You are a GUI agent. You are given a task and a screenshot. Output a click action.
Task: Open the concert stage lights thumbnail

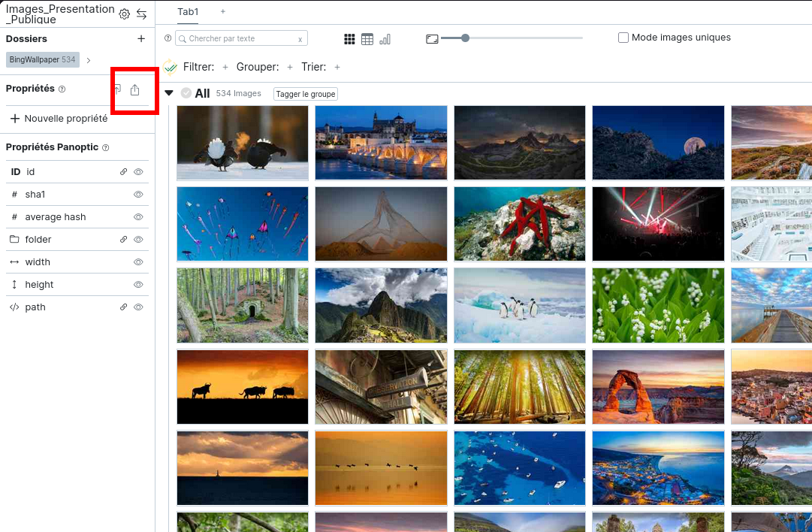(x=658, y=225)
